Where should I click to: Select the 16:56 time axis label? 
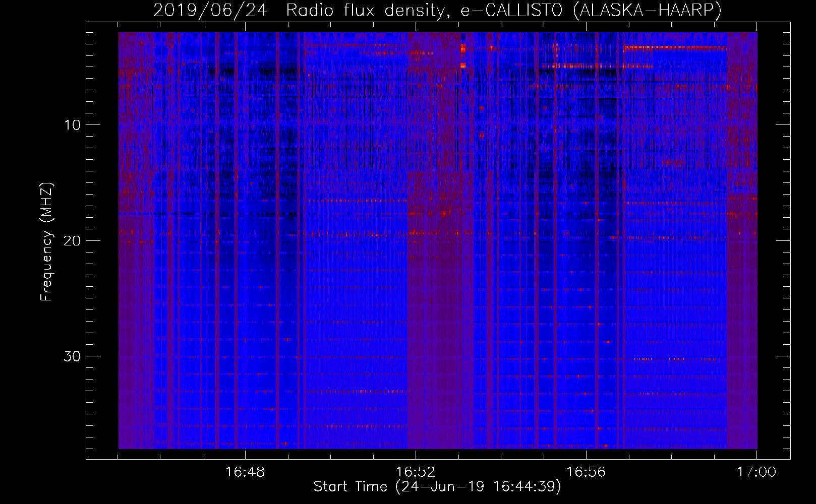[x=586, y=472]
